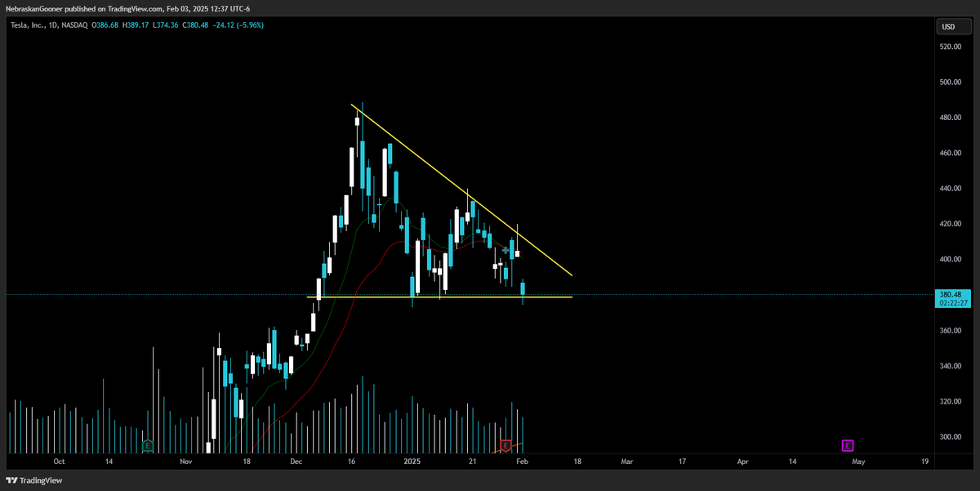Click the 380.48 current price label
Screen dimensions: 980x491
tap(949, 294)
